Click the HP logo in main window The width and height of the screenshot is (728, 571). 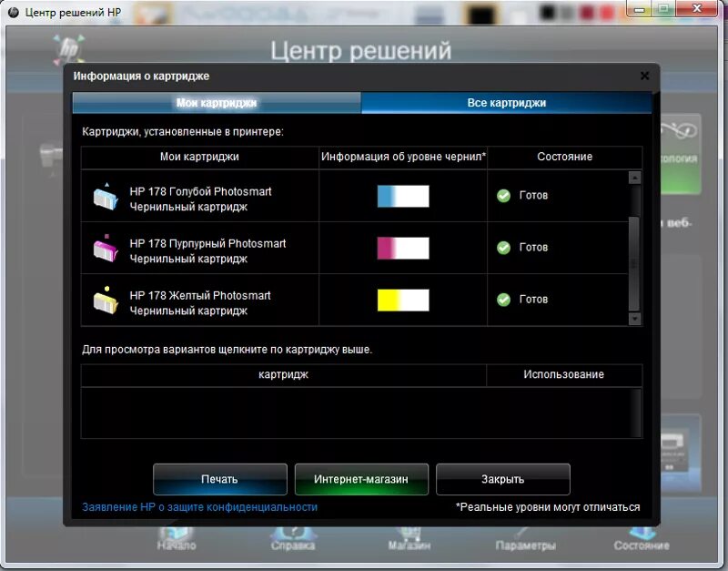pos(69,49)
